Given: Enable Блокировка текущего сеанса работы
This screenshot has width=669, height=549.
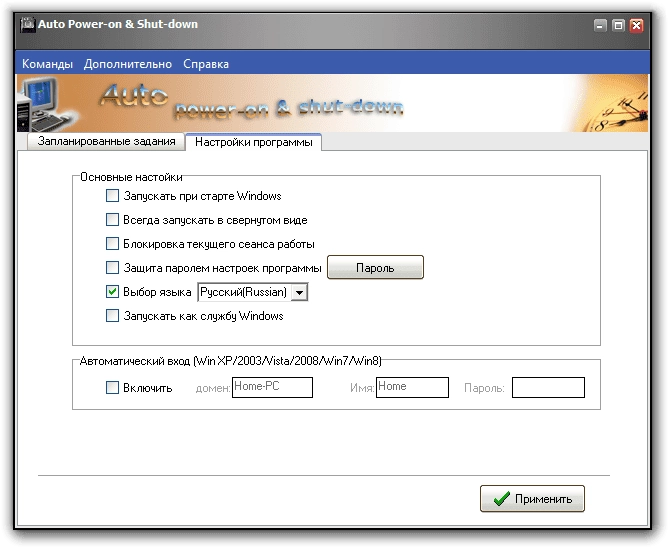Looking at the screenshot, I should 112,244.
